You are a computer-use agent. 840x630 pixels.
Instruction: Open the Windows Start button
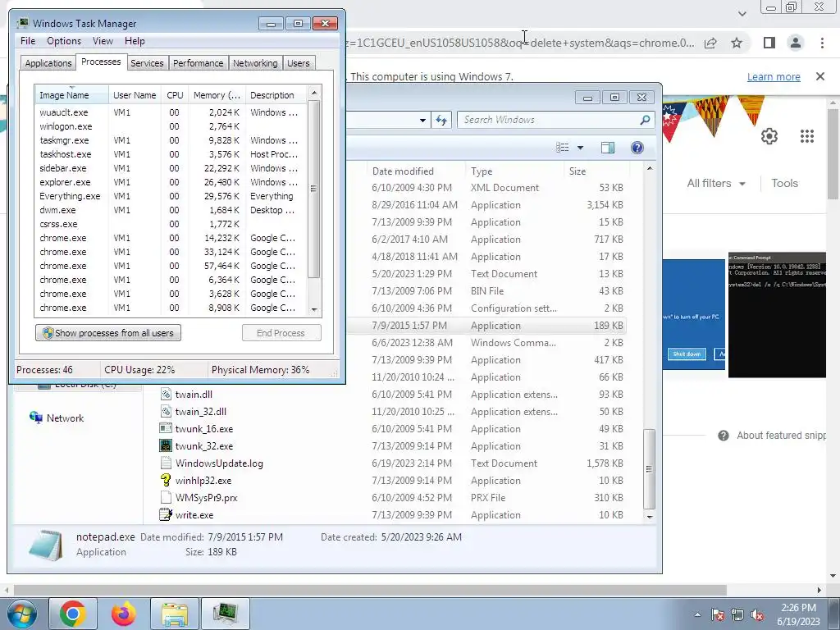pos(21,614)
